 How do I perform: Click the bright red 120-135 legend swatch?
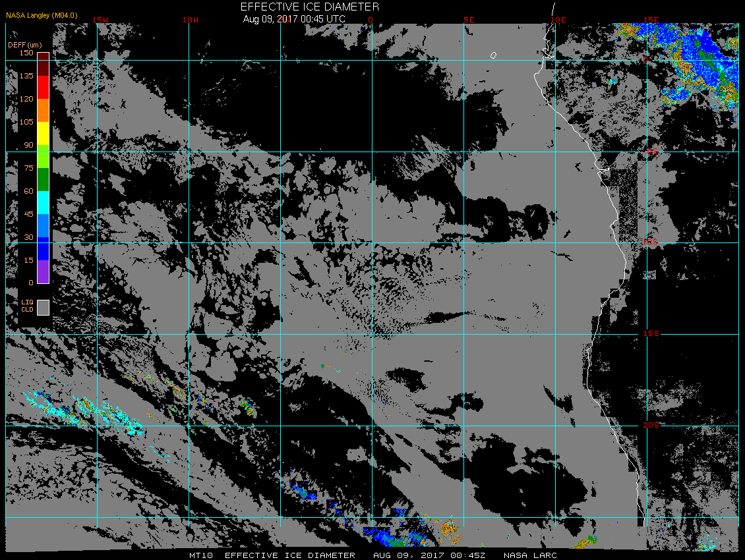coord(44,88)
